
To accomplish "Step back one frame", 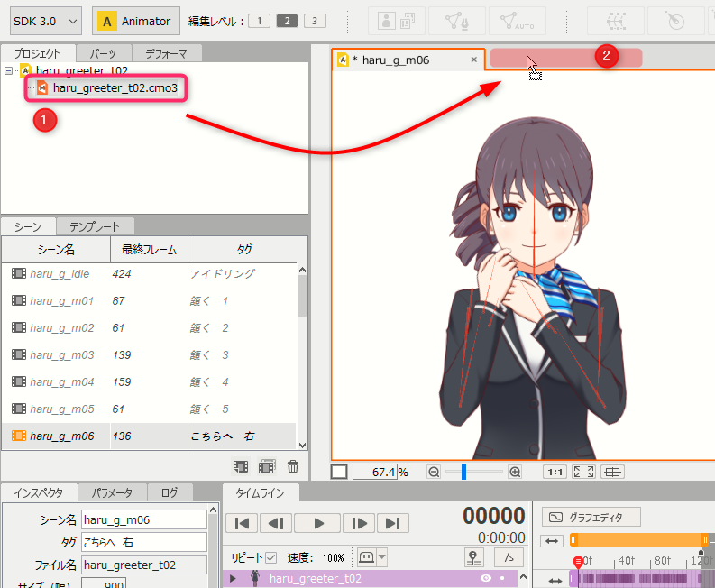I will coord(276,523).
